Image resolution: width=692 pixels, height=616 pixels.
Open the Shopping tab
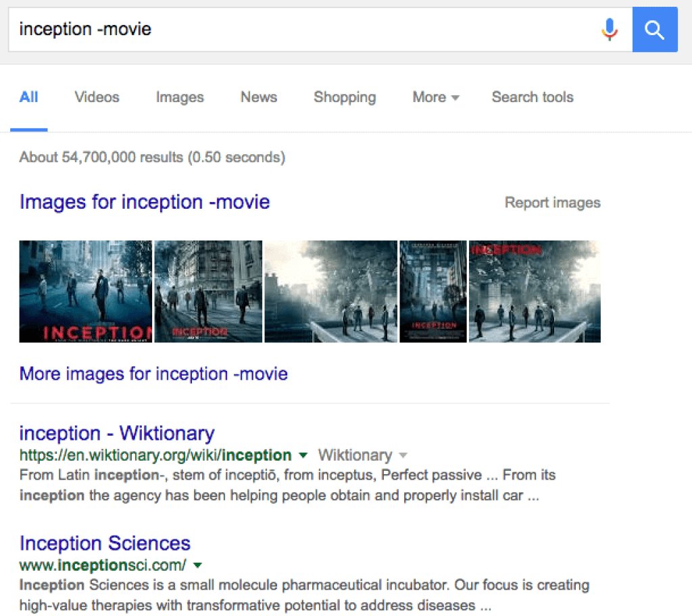tap(345, 97)
